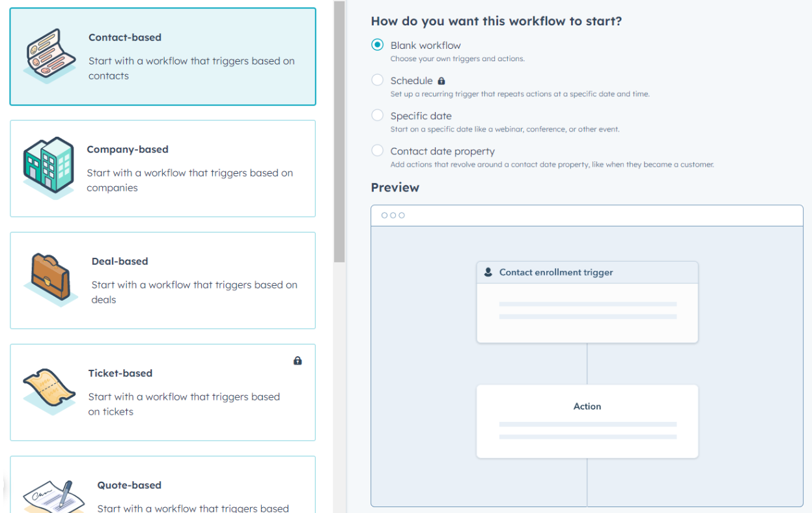This screenshot has width=812, height=513.
Task: Click the Company-based building icon
Action: (x=49, y=163)
